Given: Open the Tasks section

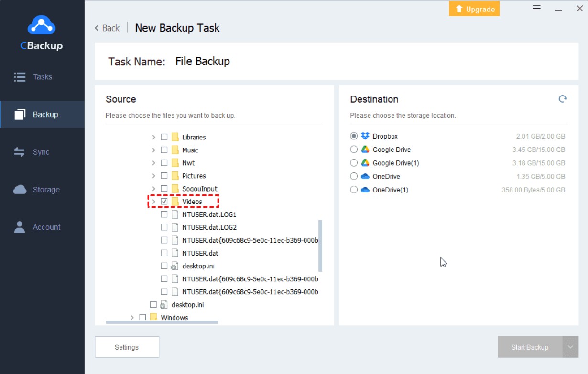Looking at the screenshot, I should pyautogui.click(x=42, y=77).
